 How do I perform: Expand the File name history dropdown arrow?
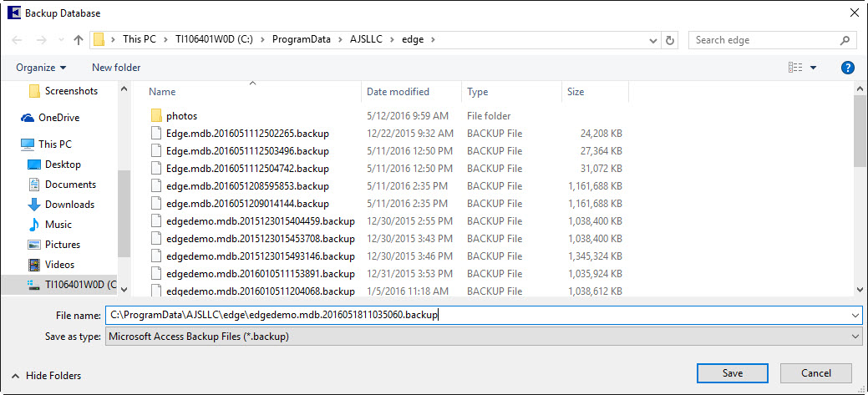(854, 315)
